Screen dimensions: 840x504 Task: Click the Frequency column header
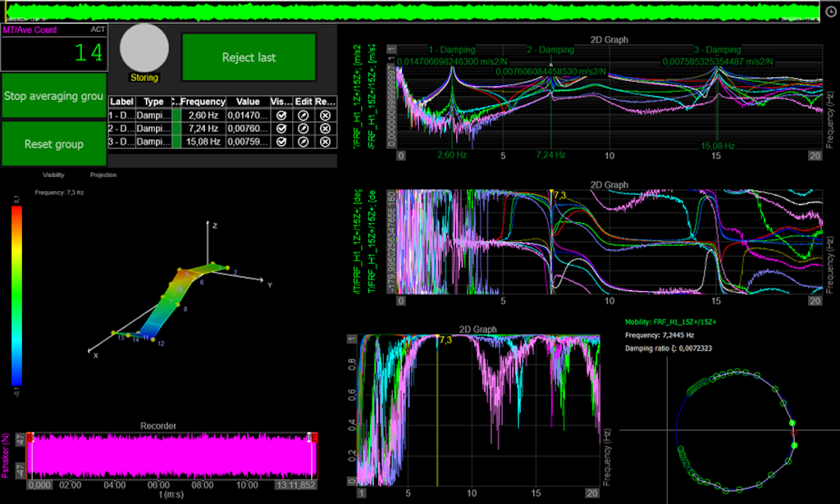point(203,102)
